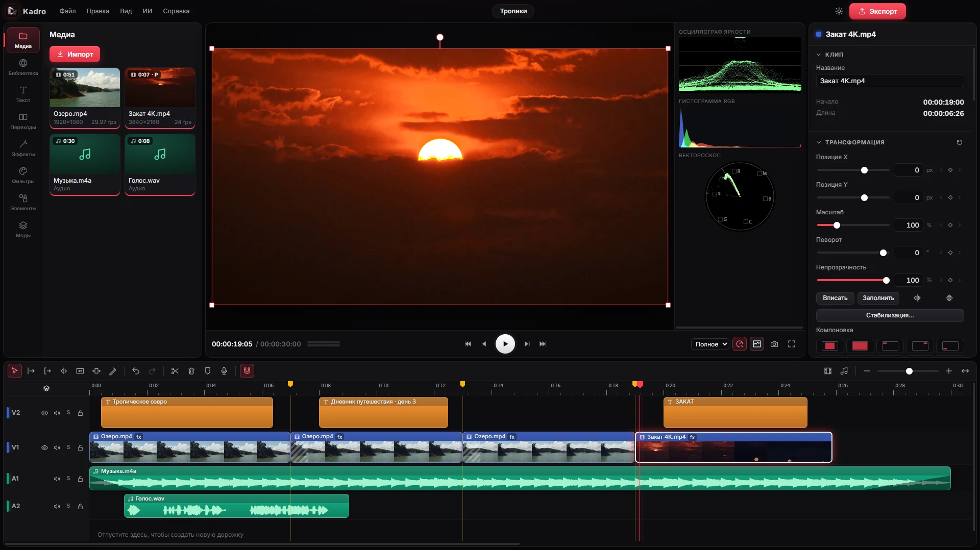Play the timeline preview

(x=505, y=344)
